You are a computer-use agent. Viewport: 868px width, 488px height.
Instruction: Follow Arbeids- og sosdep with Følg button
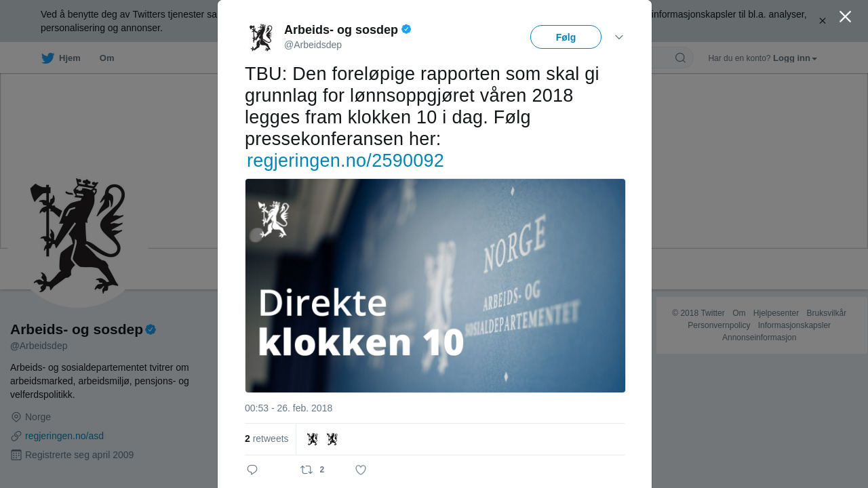tap(566, 37)
